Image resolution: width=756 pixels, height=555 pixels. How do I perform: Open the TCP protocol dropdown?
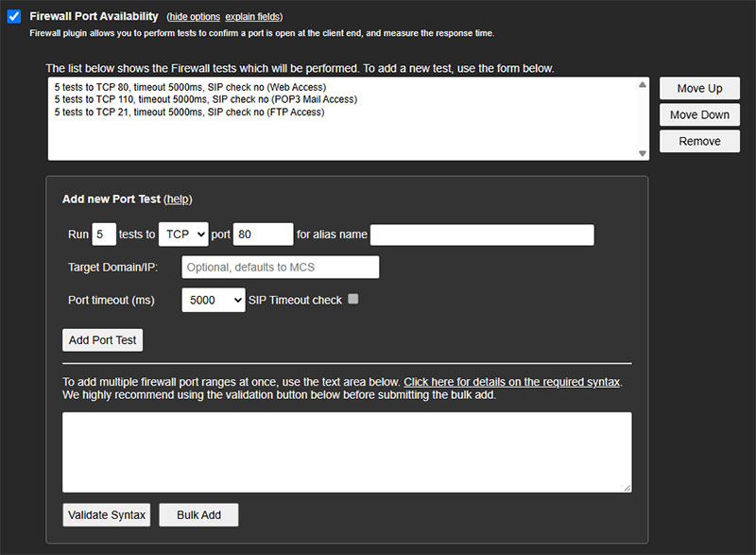[182, 234]
